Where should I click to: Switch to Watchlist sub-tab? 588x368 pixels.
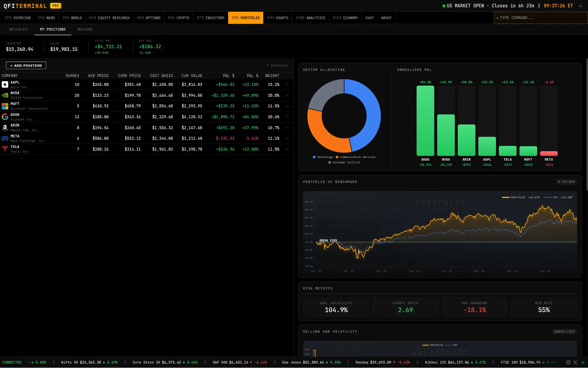click(x=19, y=29)
